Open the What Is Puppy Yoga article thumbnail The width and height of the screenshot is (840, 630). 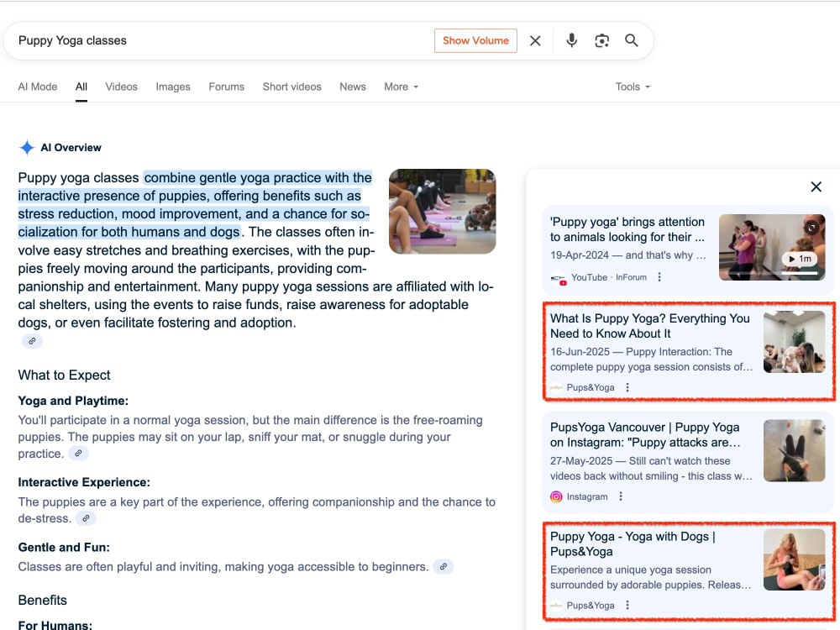point(794,342)
